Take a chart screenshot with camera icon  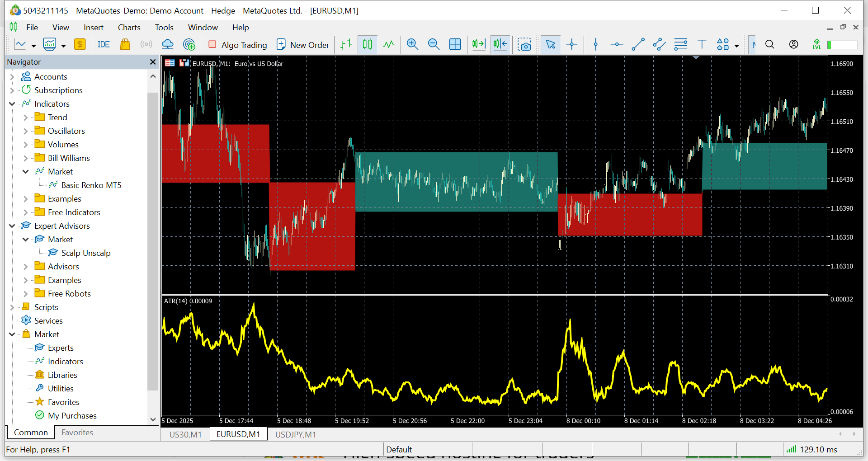[x=524, y=44]
